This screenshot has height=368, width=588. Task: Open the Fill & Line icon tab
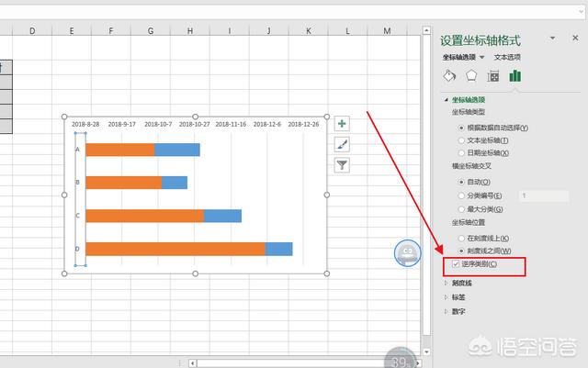(450, 75)
